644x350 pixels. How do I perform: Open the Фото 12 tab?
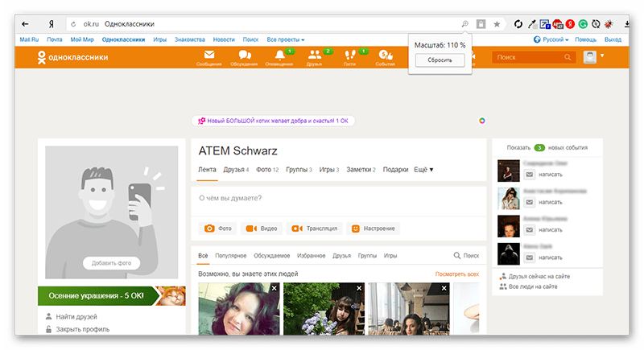(x=267, y=170)
